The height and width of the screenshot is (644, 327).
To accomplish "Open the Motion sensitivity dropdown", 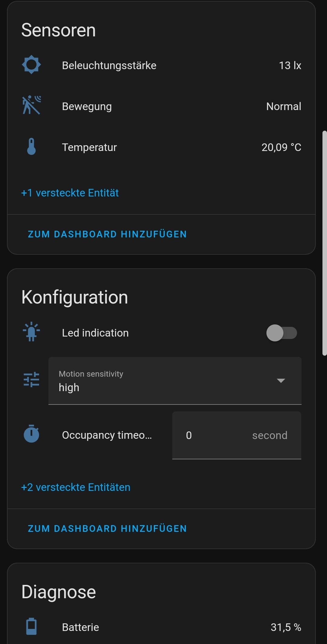I will (175, 381).
